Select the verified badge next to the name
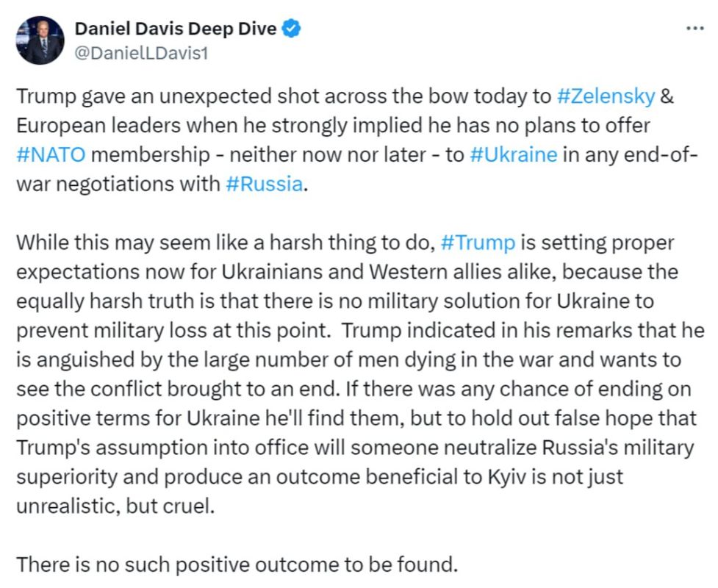Image resolution: width=718 pixels, height=588 pixels. pos(291,26)
